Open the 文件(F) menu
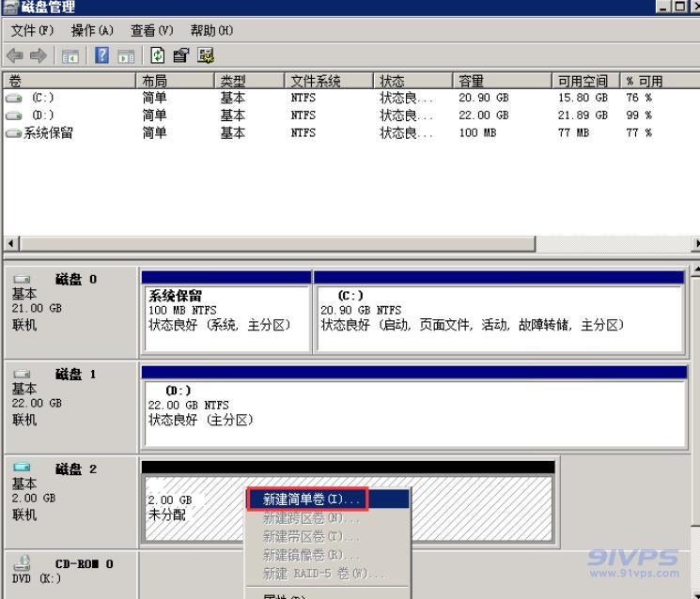This screenshot has height=599, width=700. [x=32, y=30]
